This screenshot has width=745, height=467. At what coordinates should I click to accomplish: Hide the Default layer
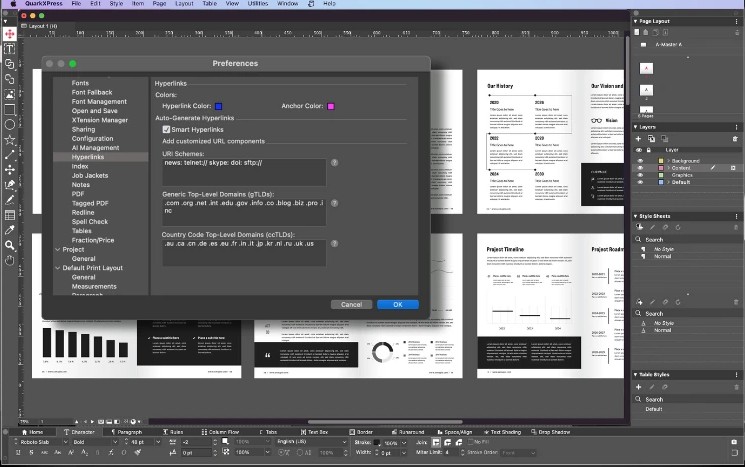tap(640, 182)
